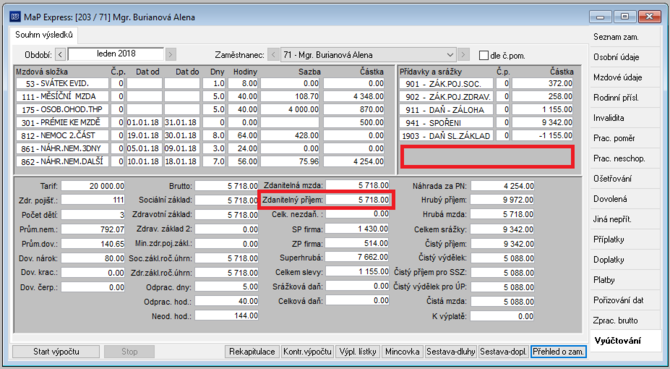Click Mzdová složka column header
Viewport: 670px width, 369px height.
(x=41, y=72)
